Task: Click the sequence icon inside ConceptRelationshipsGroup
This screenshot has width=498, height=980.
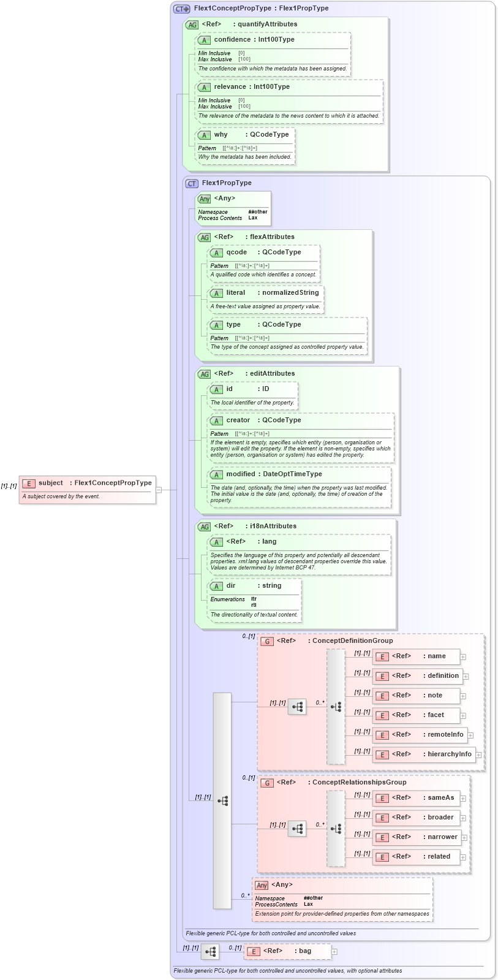Action: (297, 829)
